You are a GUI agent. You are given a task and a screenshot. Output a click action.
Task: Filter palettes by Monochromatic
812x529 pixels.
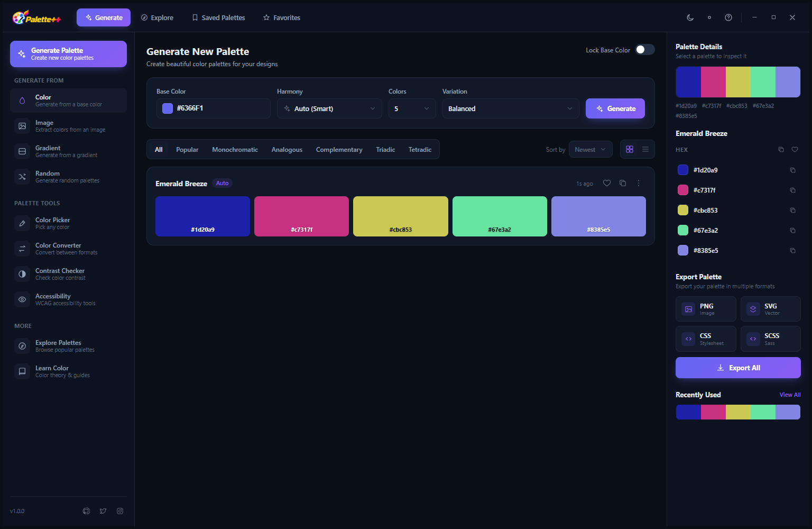pos(235,150)
